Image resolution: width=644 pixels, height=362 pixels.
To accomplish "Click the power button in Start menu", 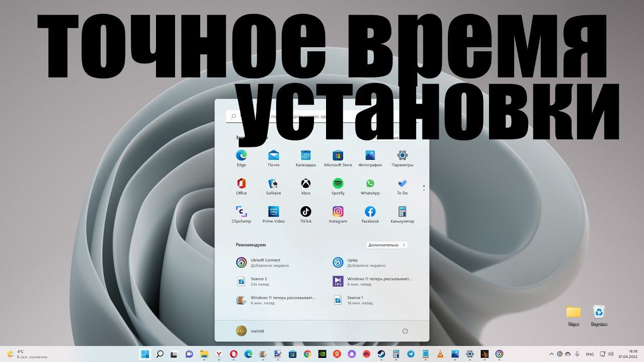I will click(405, 331).
